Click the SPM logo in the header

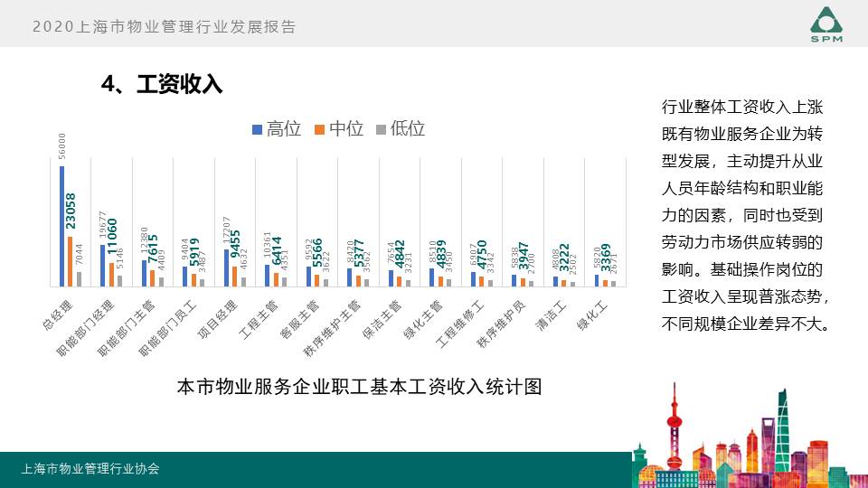point(826,24)
